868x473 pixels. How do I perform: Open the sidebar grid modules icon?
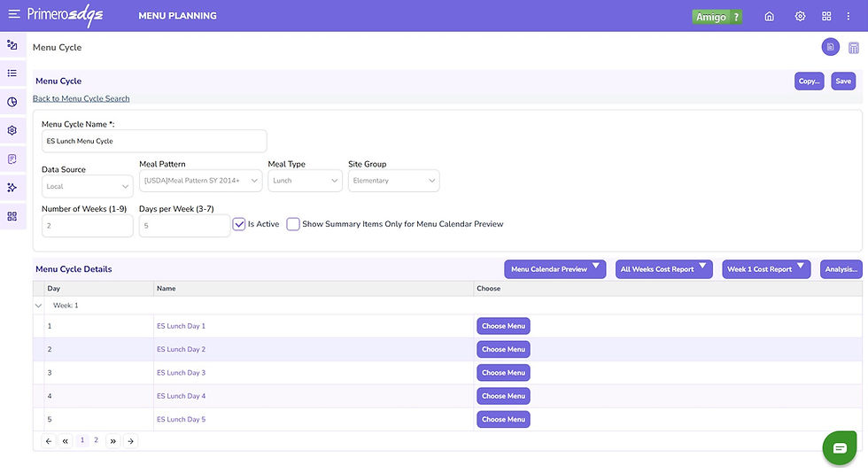pos(12,216)
